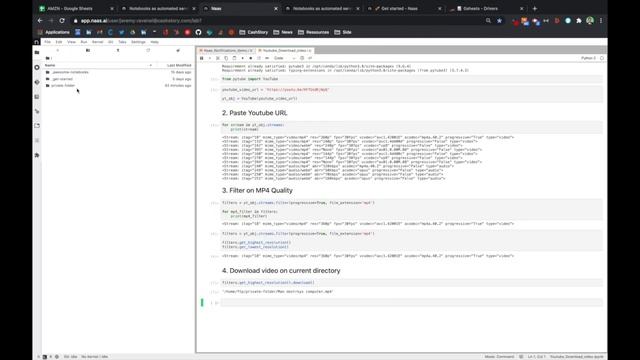The image size is (640, 360).
Task: Open the Chrome extensions puzzle icon
Action: pyautogui.click(x=579, y=20)
